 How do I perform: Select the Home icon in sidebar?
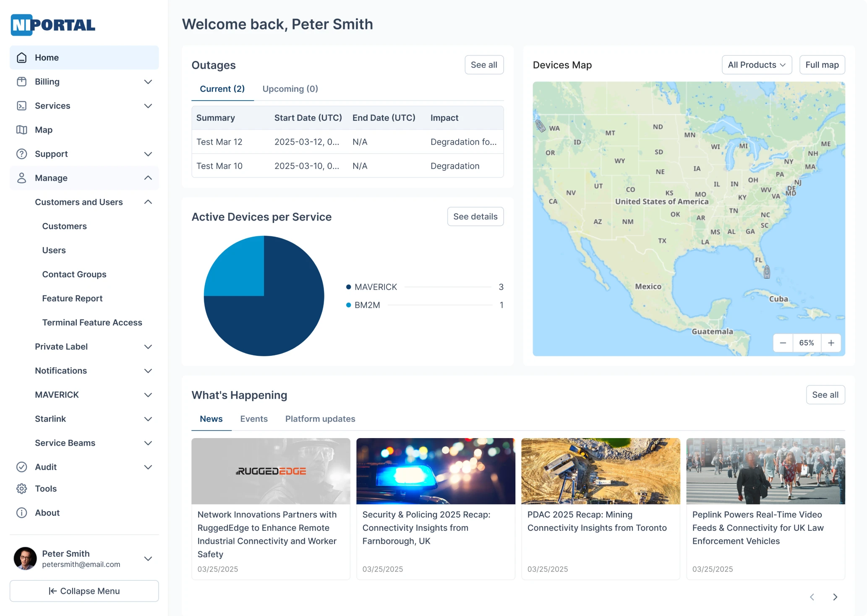(x=21, y=57)
